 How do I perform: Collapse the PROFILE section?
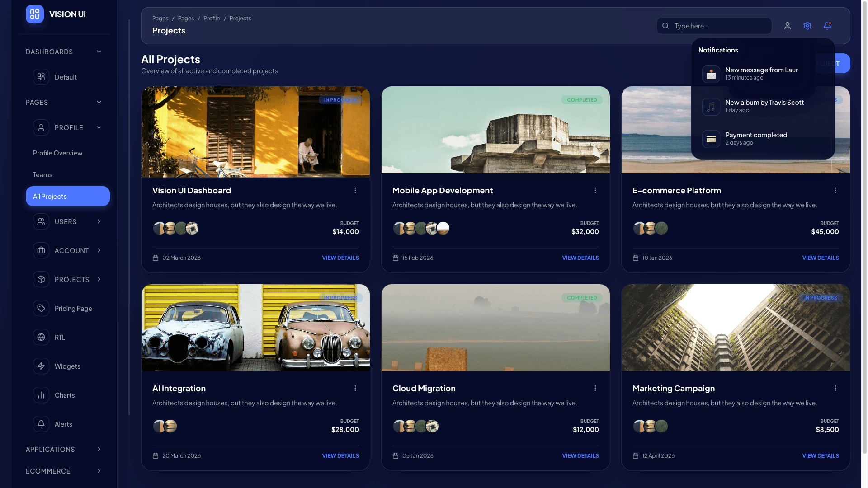tap(99, 127)
